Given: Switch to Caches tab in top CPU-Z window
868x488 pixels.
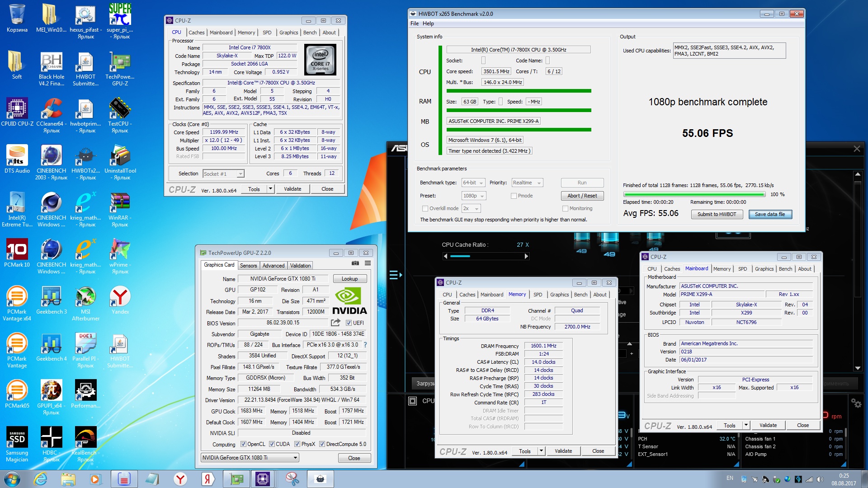Looking at the screenshot, I should point(196,33).
